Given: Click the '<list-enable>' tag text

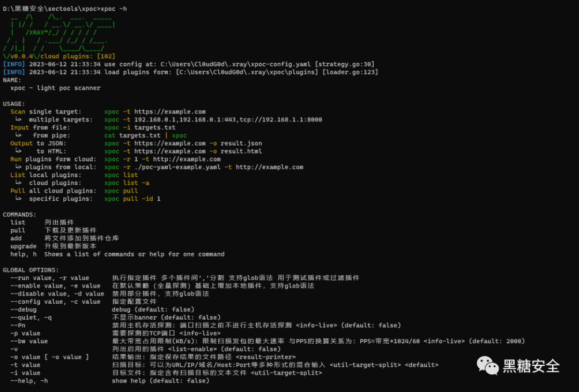Looking at the screenshot, I should (x=192, y=349).
